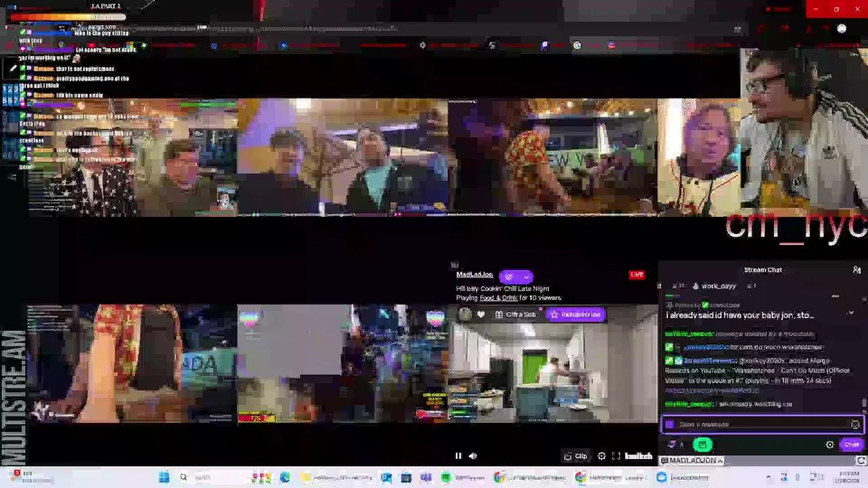Open the channel points bits icon
The image size is (868, 488).
672,445
